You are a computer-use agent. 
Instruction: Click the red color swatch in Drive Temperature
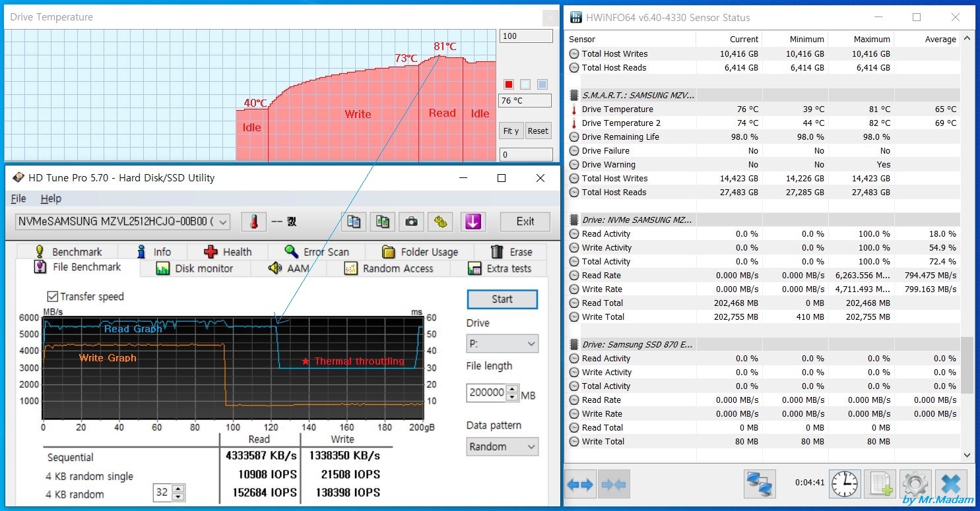point(509,84)
